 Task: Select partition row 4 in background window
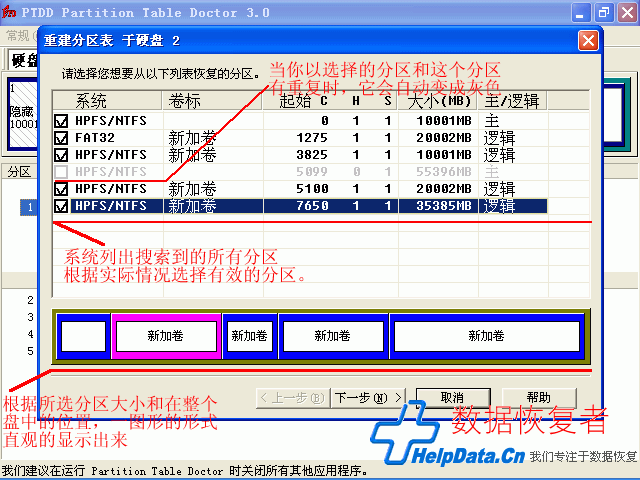point(30,334)
